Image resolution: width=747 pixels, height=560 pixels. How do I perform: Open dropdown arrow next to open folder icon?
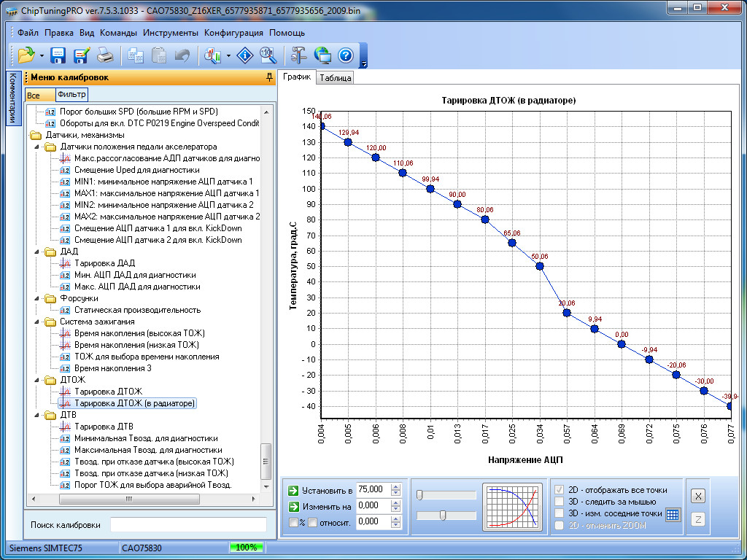tap(42, 55)
